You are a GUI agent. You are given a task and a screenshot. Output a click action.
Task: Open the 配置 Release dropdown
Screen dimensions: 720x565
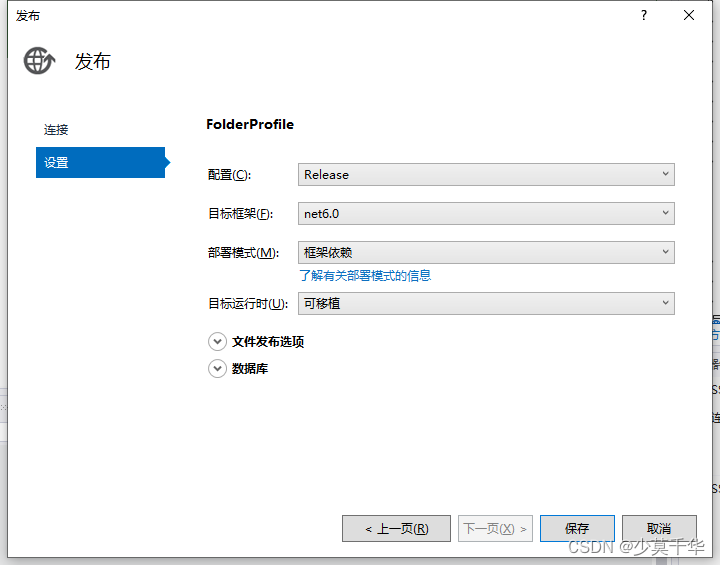click(x=486, y=174)
